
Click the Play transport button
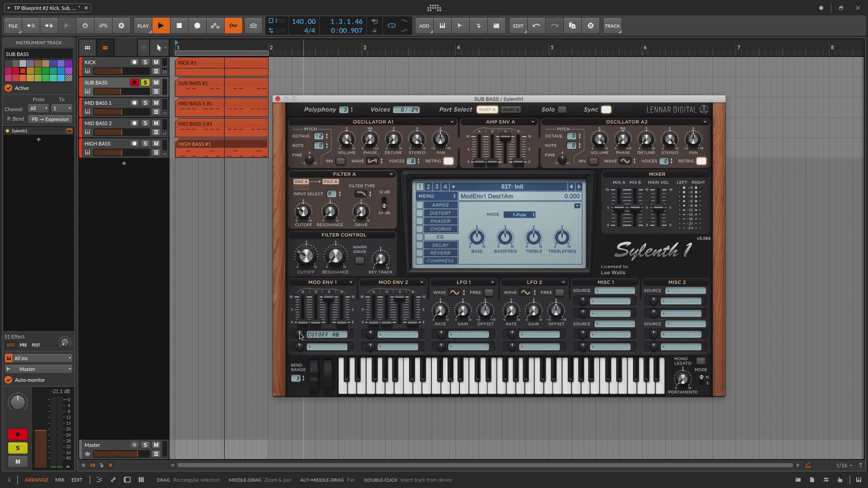coord(161,26)
